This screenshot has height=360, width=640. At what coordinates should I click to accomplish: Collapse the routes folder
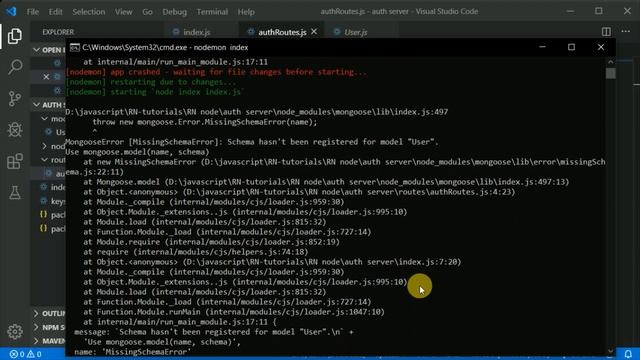[x=52, y=160]
